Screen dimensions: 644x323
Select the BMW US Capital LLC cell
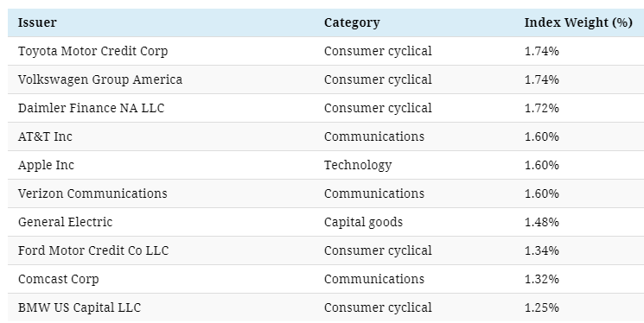(80, 307)
